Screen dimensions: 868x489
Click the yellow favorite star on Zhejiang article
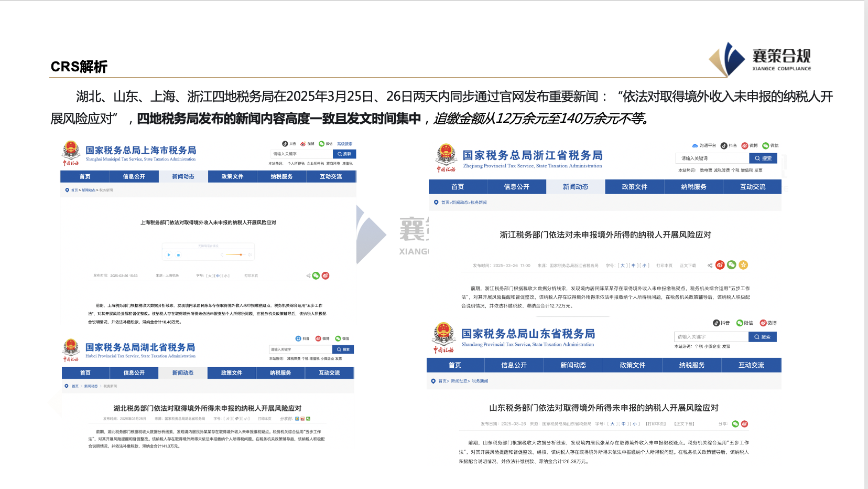click(x=743, y=265)
